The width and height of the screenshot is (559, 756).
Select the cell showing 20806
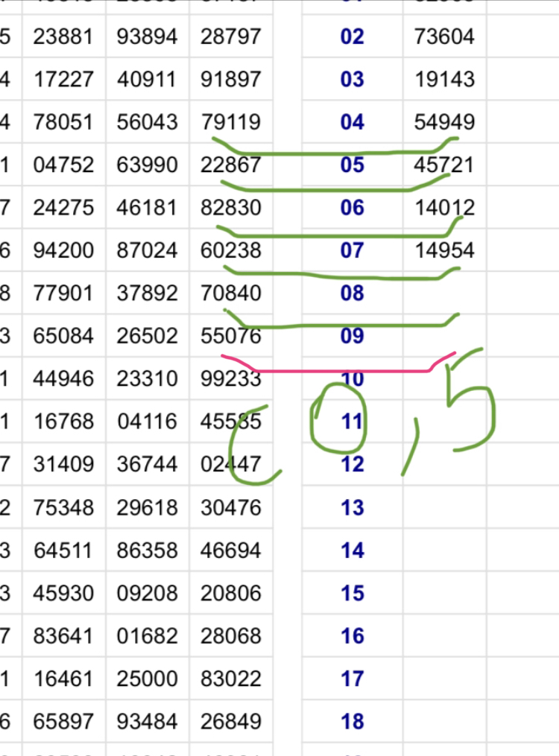tap(231, 594)
